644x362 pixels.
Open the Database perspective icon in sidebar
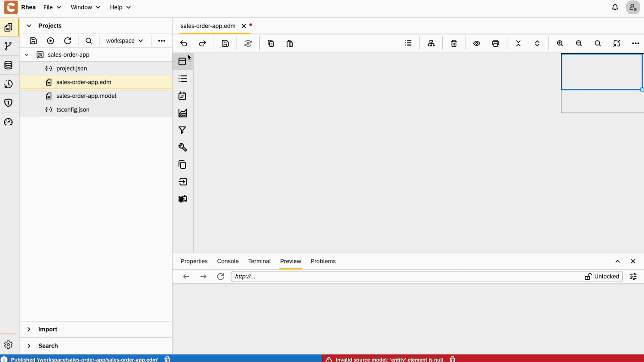pos(8,65)
